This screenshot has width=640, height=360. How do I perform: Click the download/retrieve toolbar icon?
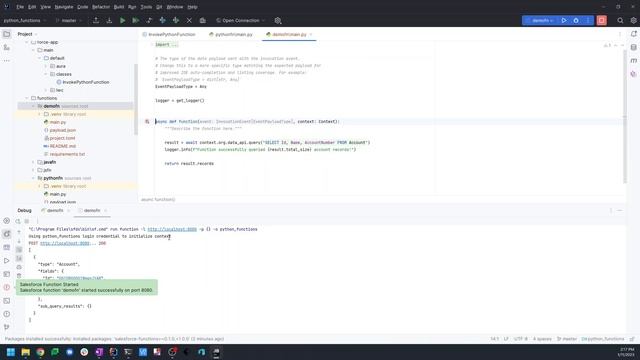[x=109, y=20]
